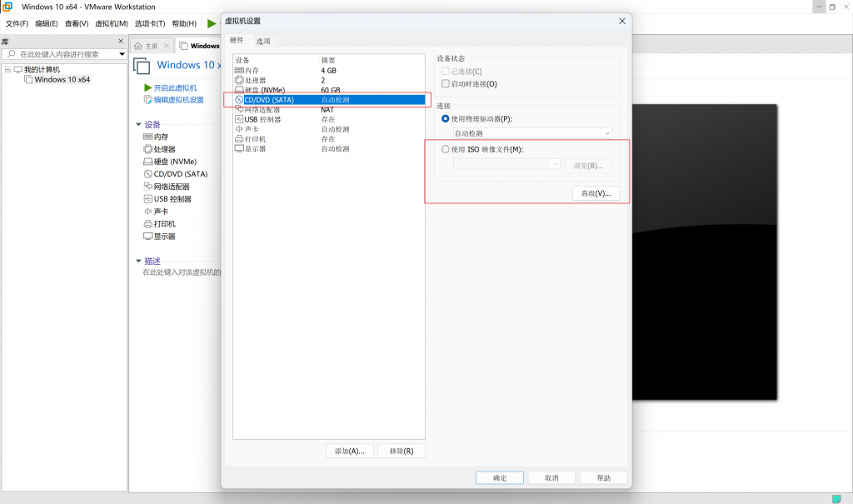Enable the 启动时连接 checkbox

point(446,84)
